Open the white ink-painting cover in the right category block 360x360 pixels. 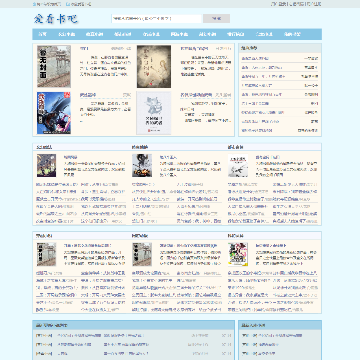[x=238, y=165]
